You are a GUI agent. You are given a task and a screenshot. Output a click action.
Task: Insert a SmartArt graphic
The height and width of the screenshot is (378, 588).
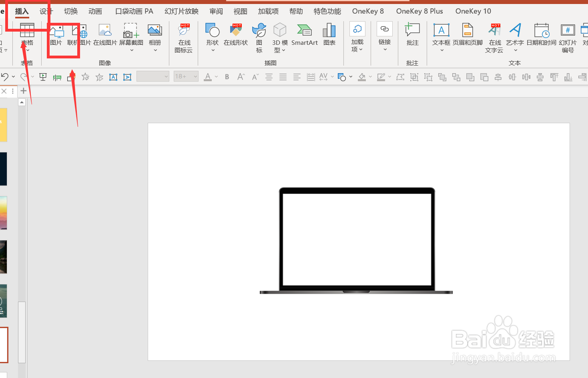[x=305, y=35]
